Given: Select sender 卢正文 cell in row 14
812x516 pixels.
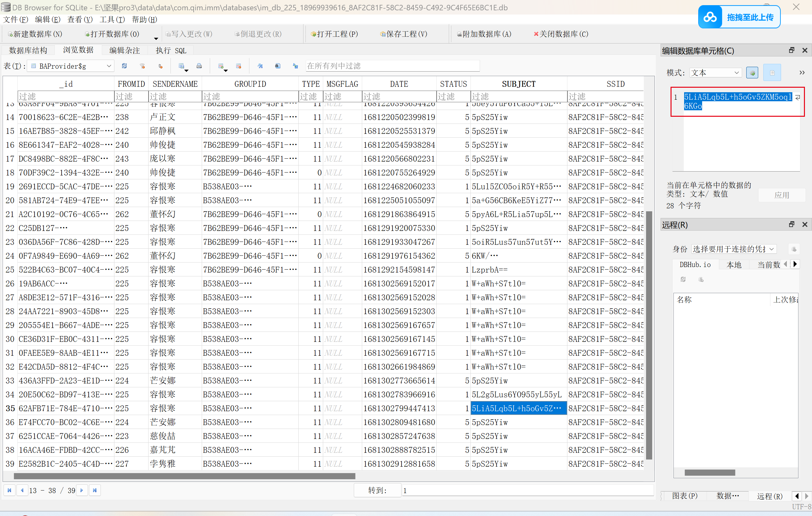Looking at the screenshot, I should pyautogui.click(x=175, y=117).
